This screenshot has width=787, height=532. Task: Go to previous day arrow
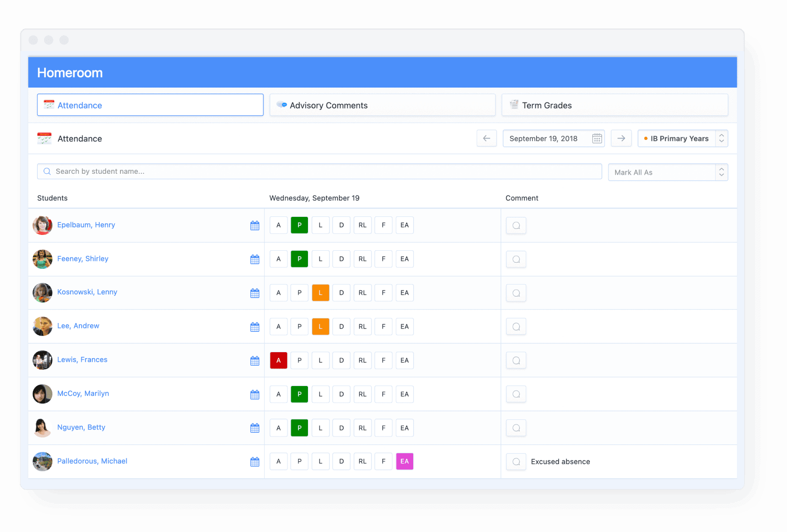[x=486, y=138]
